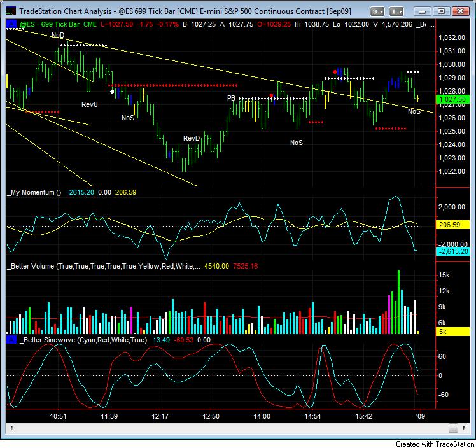Select the @ES - 699 Tick Bar status label
The width and height of the screenshot is (476, 448).
58,24
